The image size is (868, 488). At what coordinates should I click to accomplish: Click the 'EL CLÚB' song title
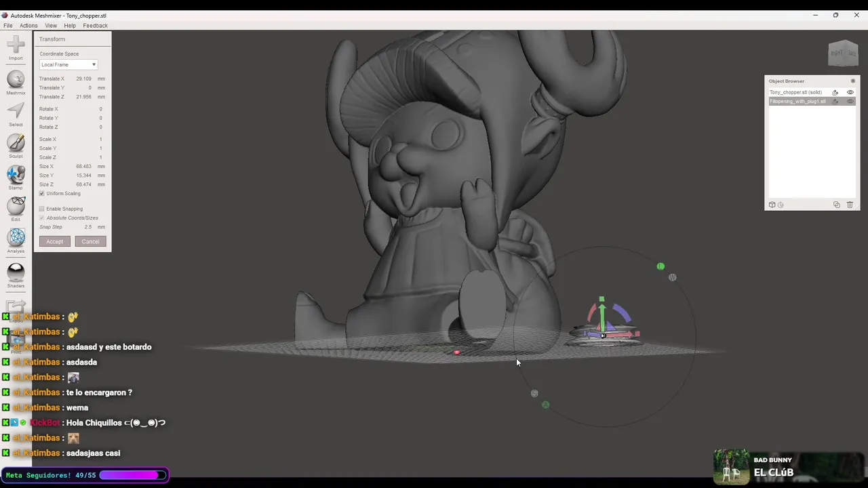click(774, 473)
